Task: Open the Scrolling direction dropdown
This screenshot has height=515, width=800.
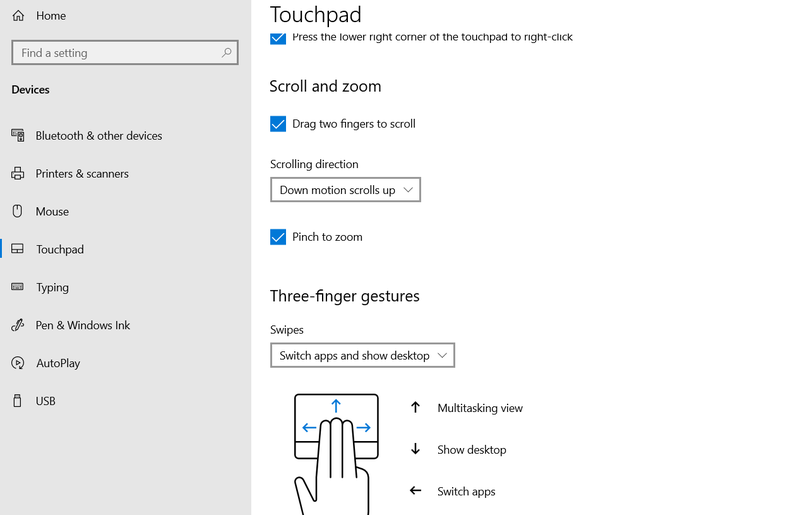Action: tap(345, 190)
